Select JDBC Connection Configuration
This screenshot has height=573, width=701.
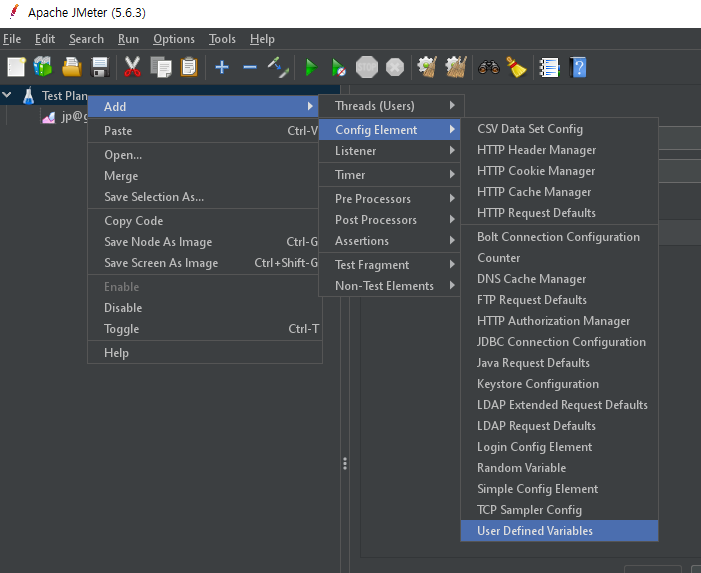click(x=559, y=342)
